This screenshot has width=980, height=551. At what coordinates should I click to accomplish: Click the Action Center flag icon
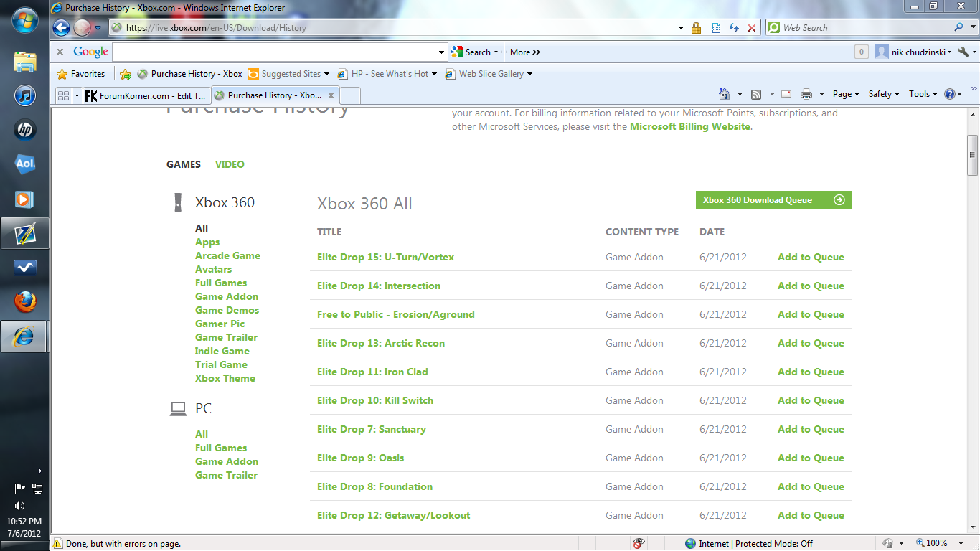point(20,489)
